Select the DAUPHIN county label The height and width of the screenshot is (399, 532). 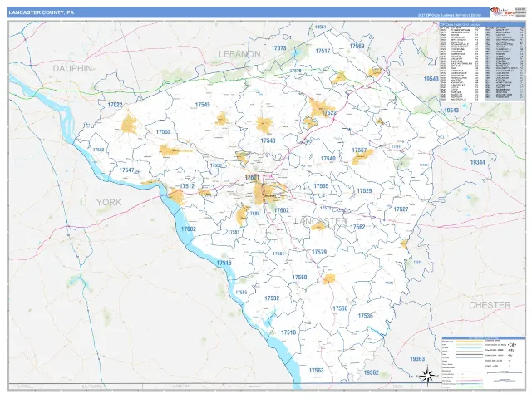pos(72,68)
